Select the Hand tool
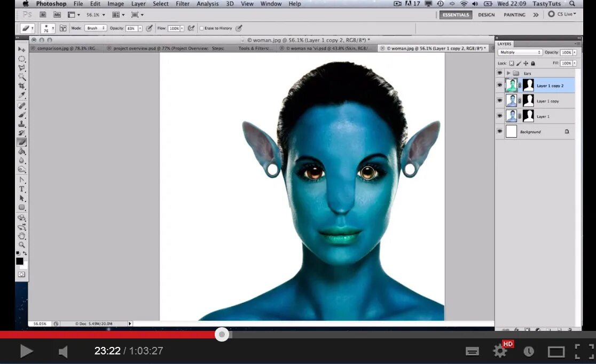Viewport: 596px width, 364px height. coord(22,236)
